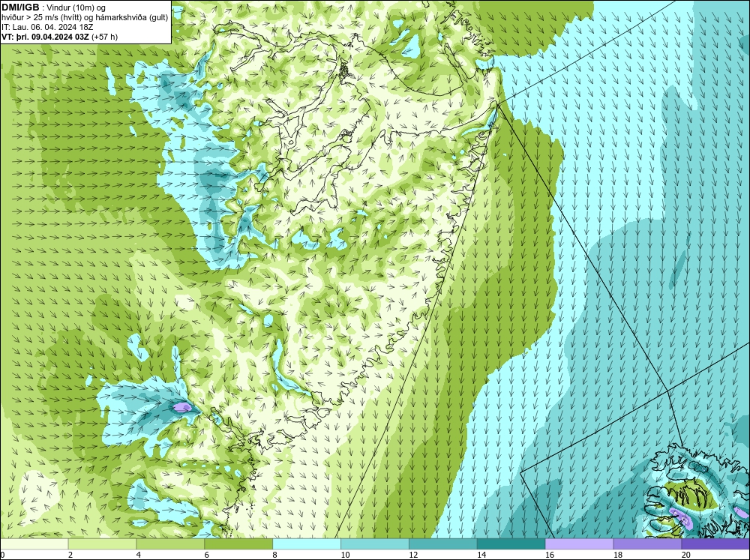Click the 10–12 m/s turquoise legend swatch

pos(374,544)
